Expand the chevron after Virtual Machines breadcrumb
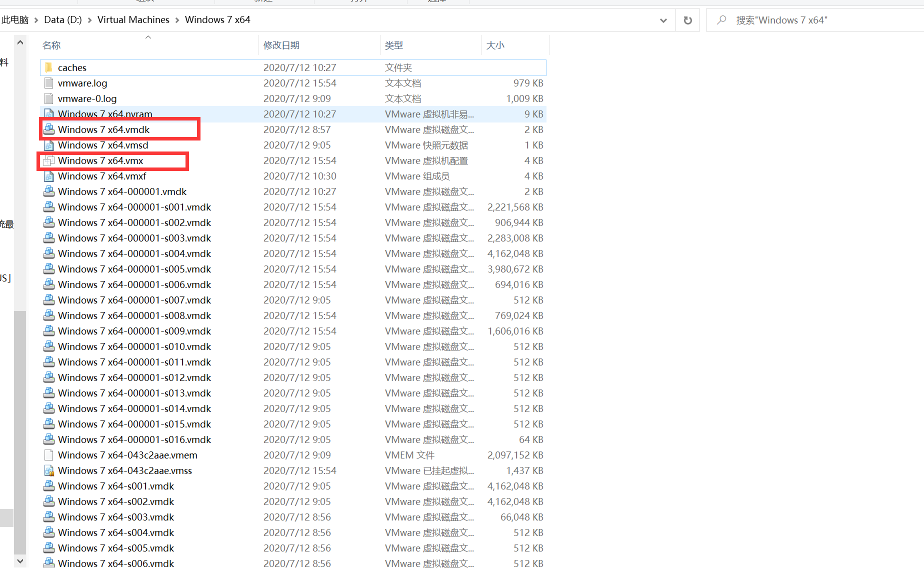924x573 pixels. (x=177, y=20)
